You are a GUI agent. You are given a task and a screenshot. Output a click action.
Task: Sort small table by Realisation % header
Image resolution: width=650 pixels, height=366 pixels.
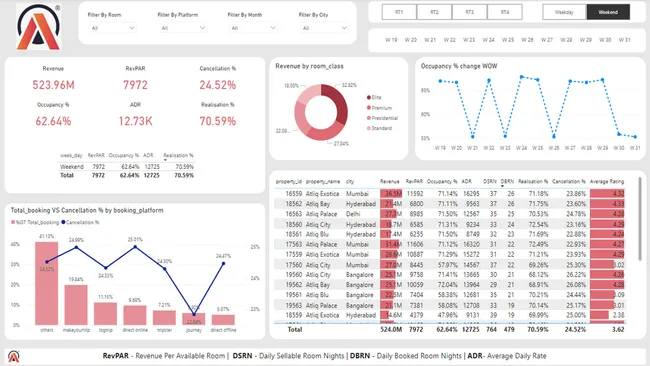(x=178, y=155)
